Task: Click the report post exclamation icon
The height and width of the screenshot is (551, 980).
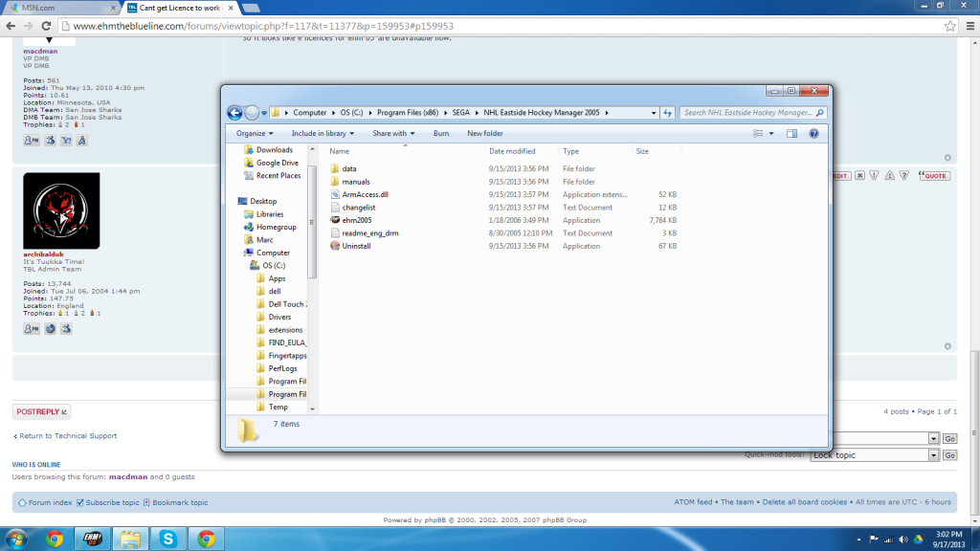Action: coord(875,176)
